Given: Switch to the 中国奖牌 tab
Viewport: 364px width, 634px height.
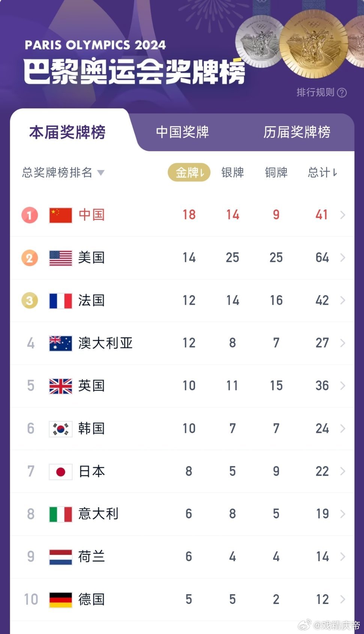Looking at the screenshot, I should [x=182, y=132].
